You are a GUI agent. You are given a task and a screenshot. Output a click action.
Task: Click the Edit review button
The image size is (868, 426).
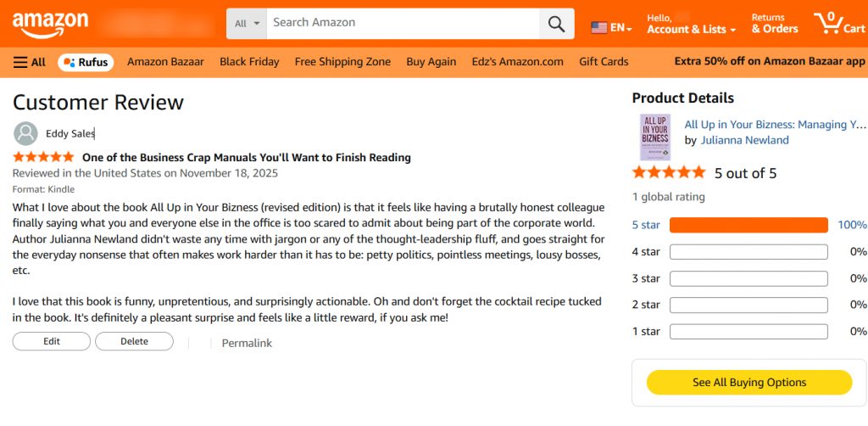click(x=51, y=341)
